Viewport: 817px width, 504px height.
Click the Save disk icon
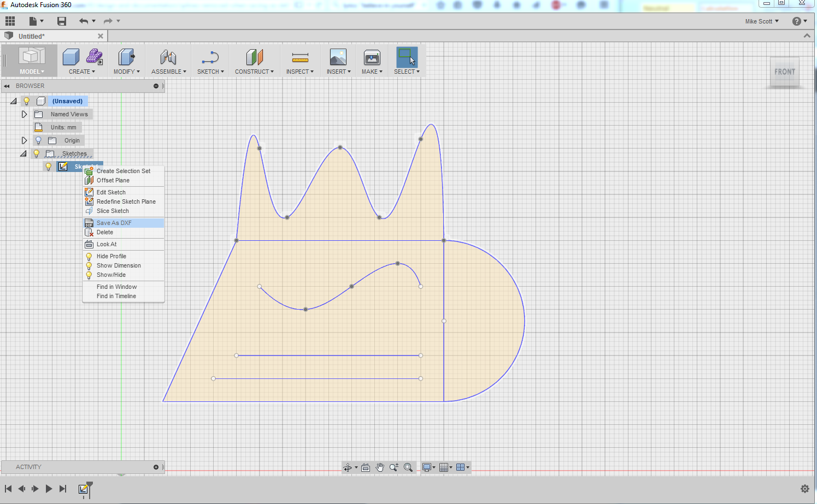[62, 21]
